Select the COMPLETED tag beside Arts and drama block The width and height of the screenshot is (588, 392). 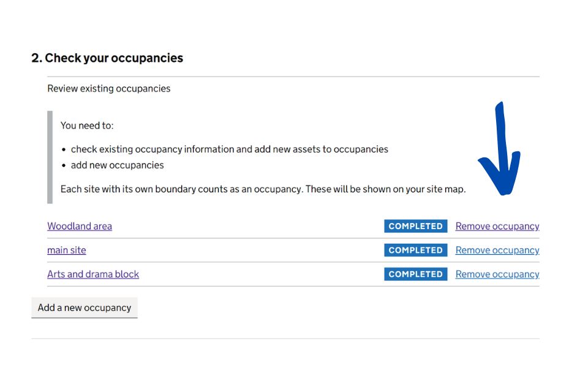(415, 274)
